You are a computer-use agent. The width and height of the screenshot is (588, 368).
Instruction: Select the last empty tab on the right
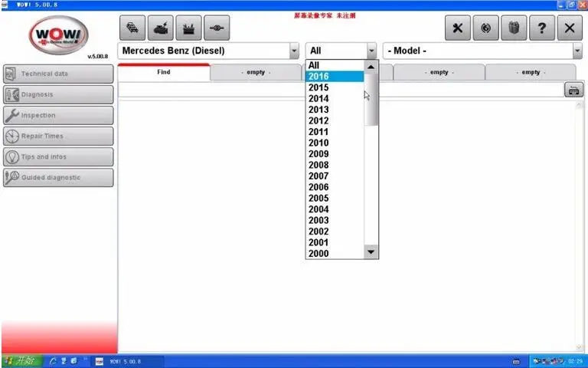pyautogui.click(x=531, y=72)
